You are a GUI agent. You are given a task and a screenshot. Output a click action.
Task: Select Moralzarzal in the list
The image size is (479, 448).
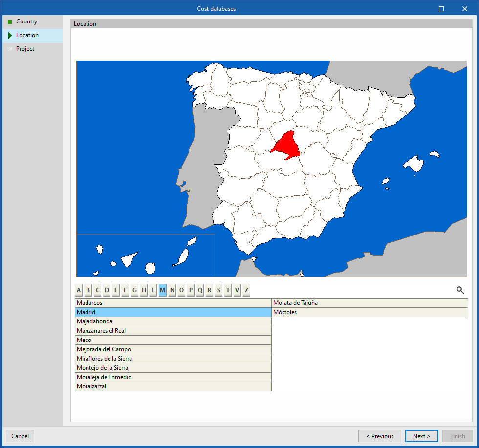coord(173,386)
